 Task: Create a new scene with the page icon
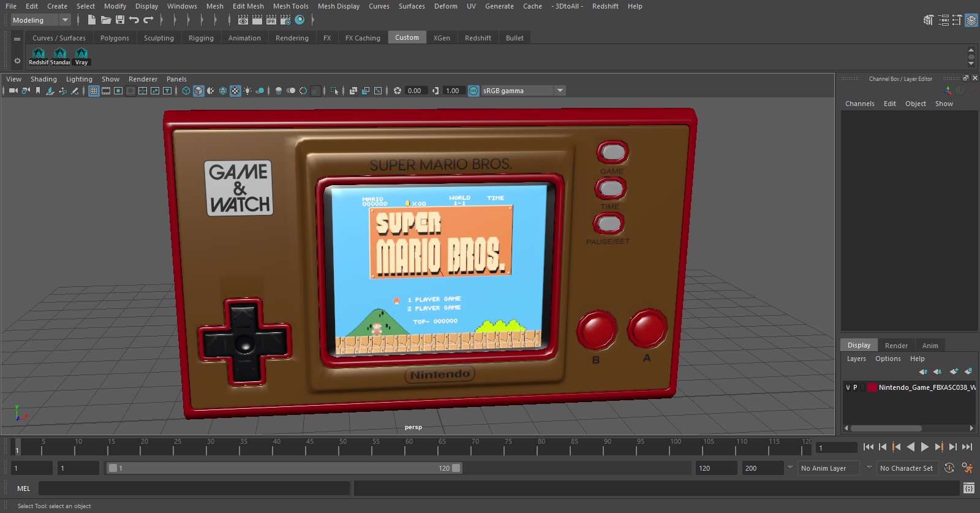(x=91, y=20)
